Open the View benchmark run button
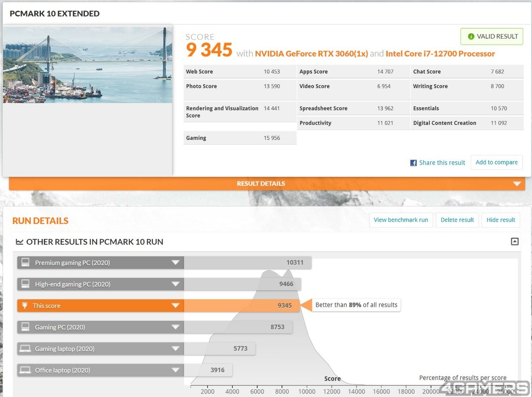Viewport: 532px width, 397px height. point(401,220)
